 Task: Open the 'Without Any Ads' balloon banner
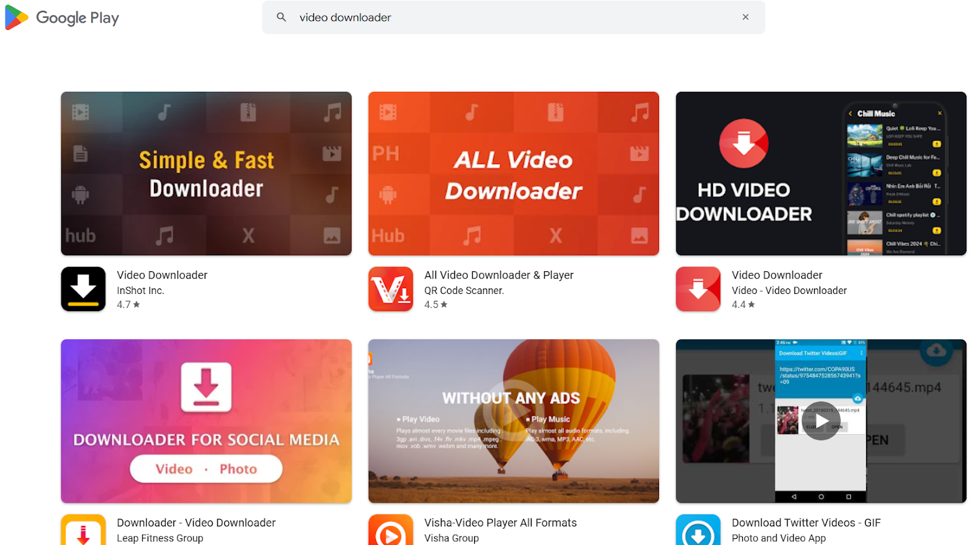coord(514,421)
